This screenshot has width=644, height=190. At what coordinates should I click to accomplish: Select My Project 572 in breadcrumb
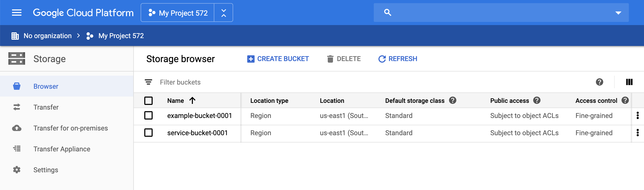[121, 36]
